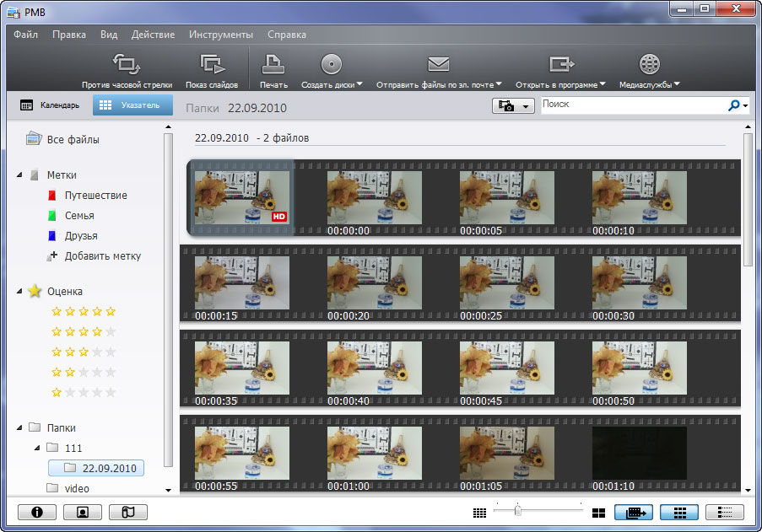Open Открыть в программе dropdown arrow

603,84
